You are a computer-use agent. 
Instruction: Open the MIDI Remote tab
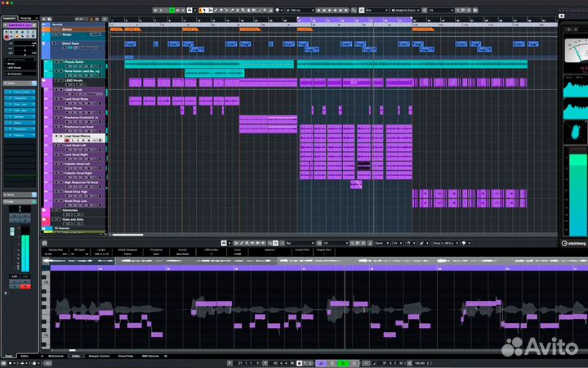click(x=150, y=356)
